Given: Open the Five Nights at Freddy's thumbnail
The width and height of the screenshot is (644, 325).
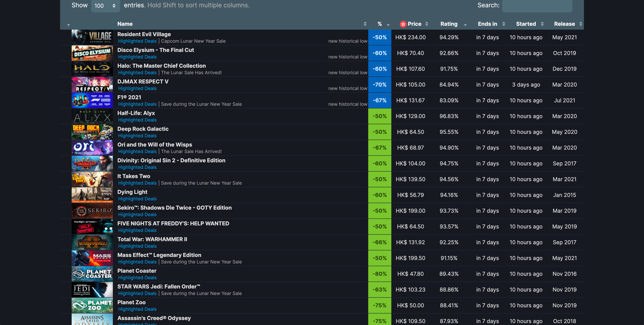Looking at the screenshot, I should click(x=92, y=226).
